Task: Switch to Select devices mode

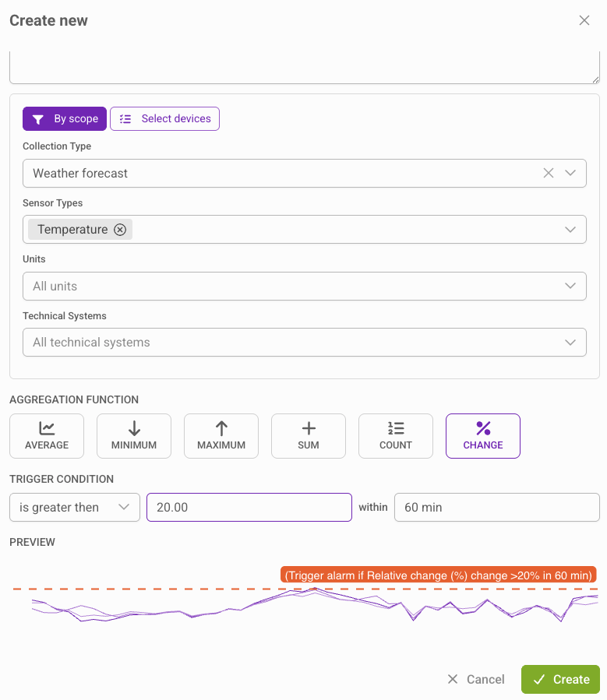Action: 164,118
